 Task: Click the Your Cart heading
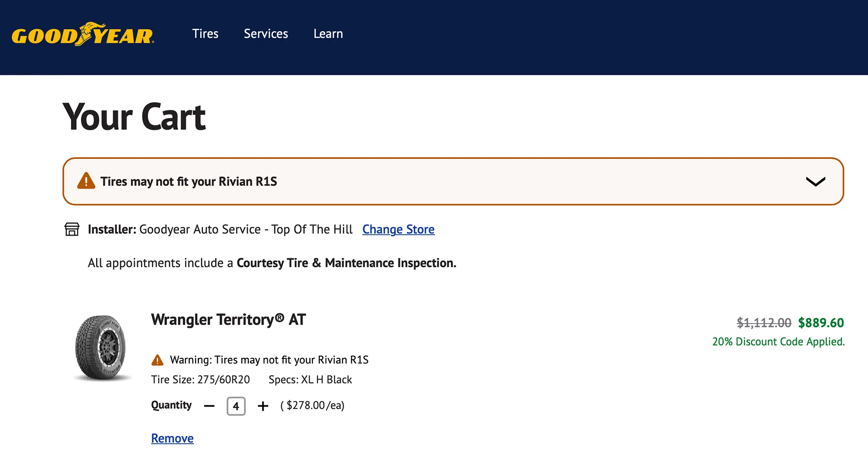pyautogui.click(x=134, y=117)
